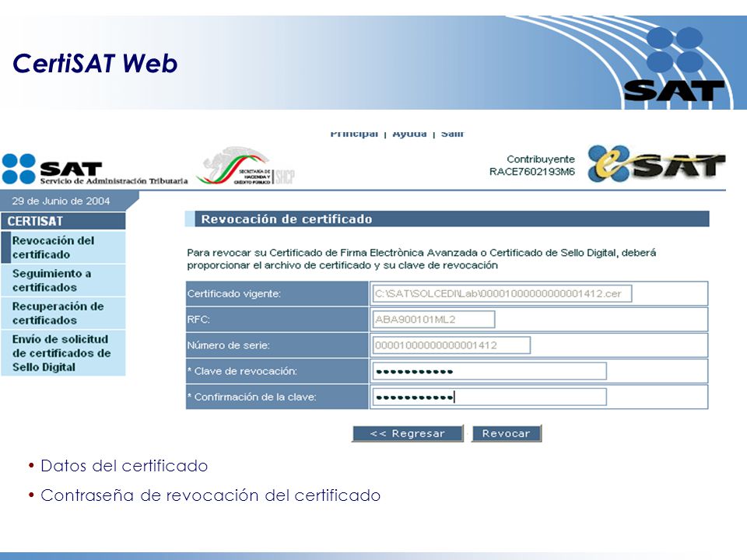Click the e-SAT logo
Screen dimensions: 747x560
click(x=657, y=164)
